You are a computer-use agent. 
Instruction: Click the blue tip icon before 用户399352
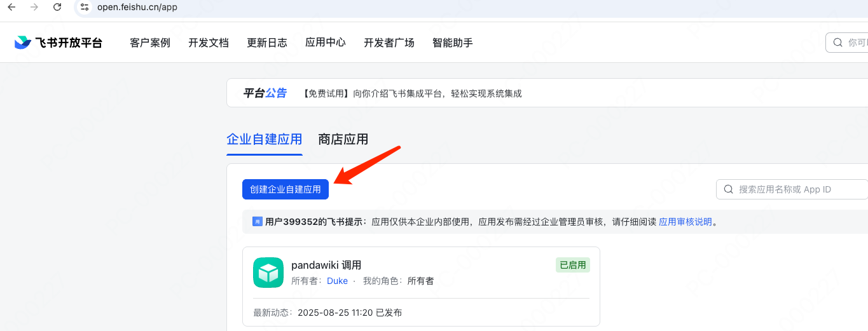pos(258,222)
